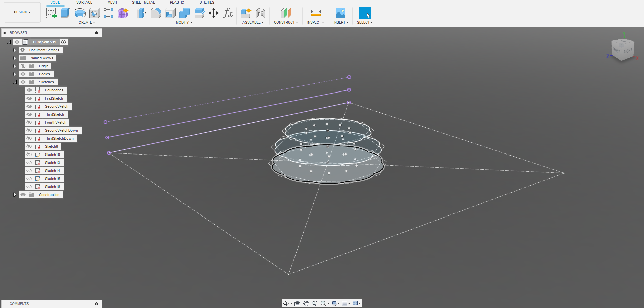This screenshot has width=644, height=308.
Task: Click the Insert image icon
Action: 340,13
